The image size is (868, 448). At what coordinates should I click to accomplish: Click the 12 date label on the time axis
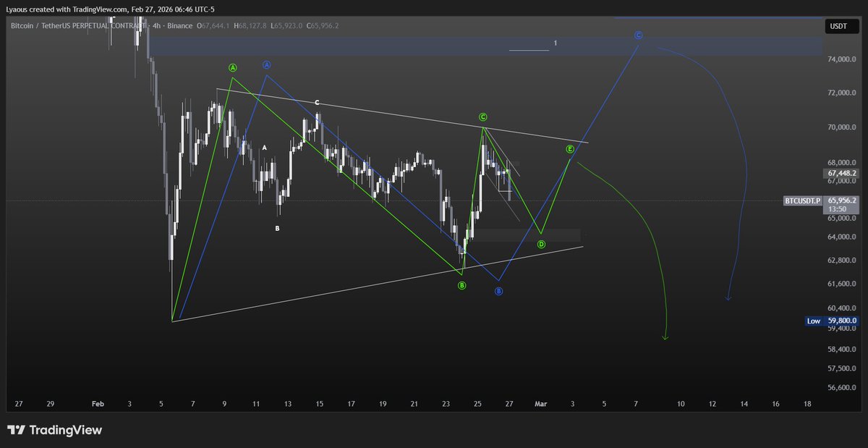point(712,405)
